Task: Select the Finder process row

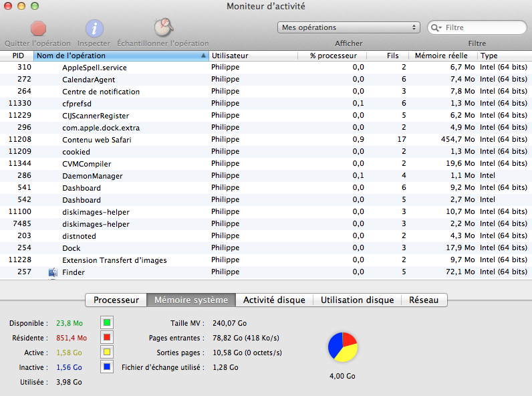Action: coord(266,272)
